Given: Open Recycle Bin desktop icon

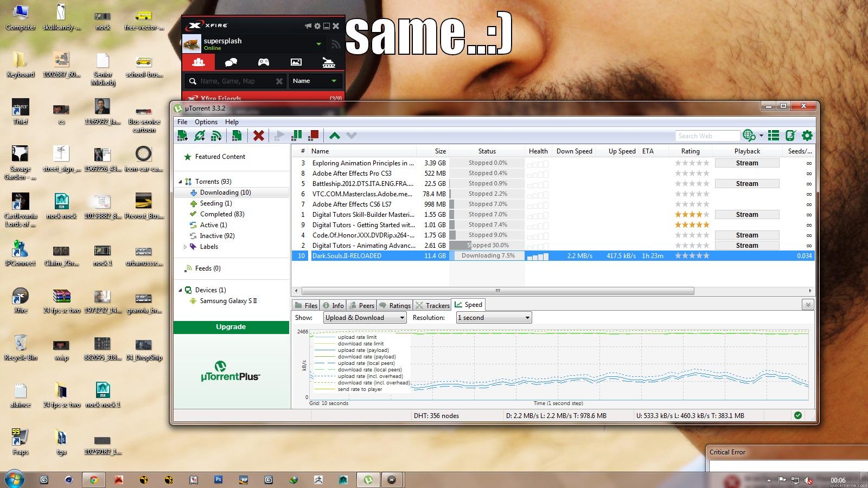Looking at the screenshot, I should [x=21, y=347].
